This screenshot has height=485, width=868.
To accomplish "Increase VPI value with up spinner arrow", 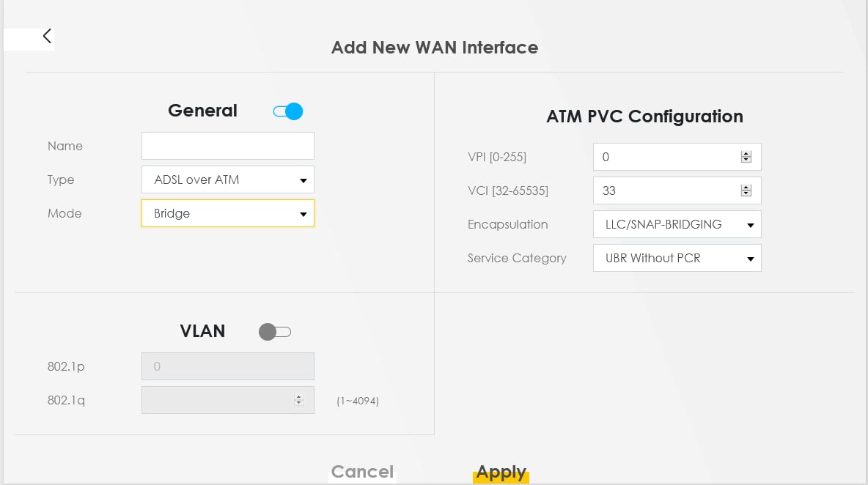I will [746, 154].
